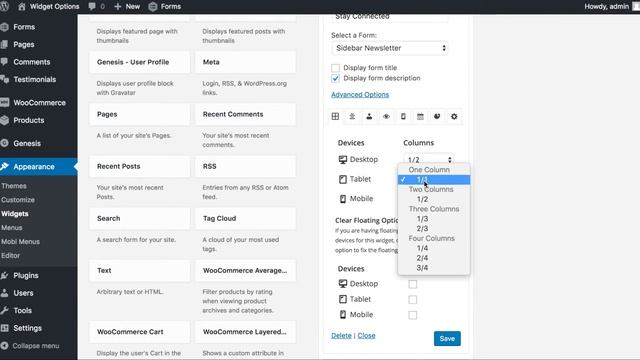Screen dimensions: 640x360
Task: Click the Collapse menu arrow icon
Action: pos(4,346)
